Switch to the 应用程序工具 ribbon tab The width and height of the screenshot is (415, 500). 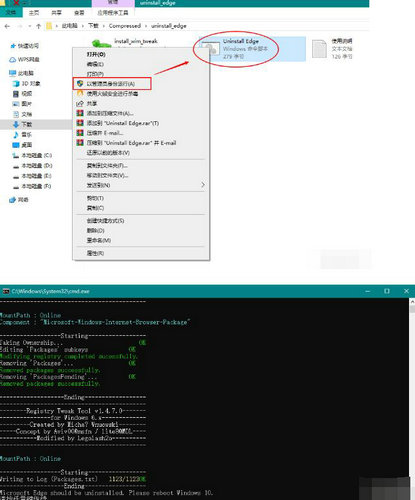(x=113, y=13)
